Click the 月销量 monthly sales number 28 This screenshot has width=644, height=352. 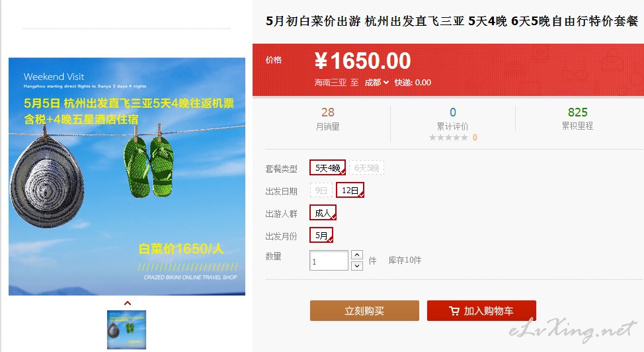(328, 112)
